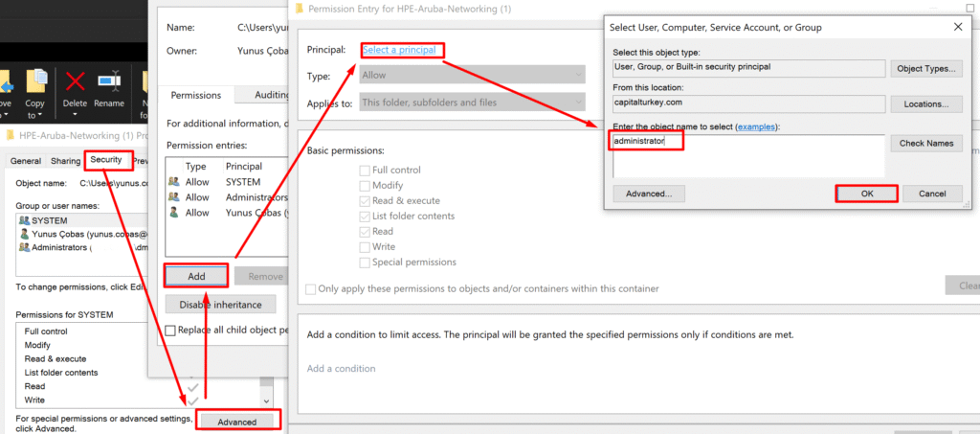The image size is (980, 434).
Task: Check the Full control permission box
Action: (x=365, y=171)
